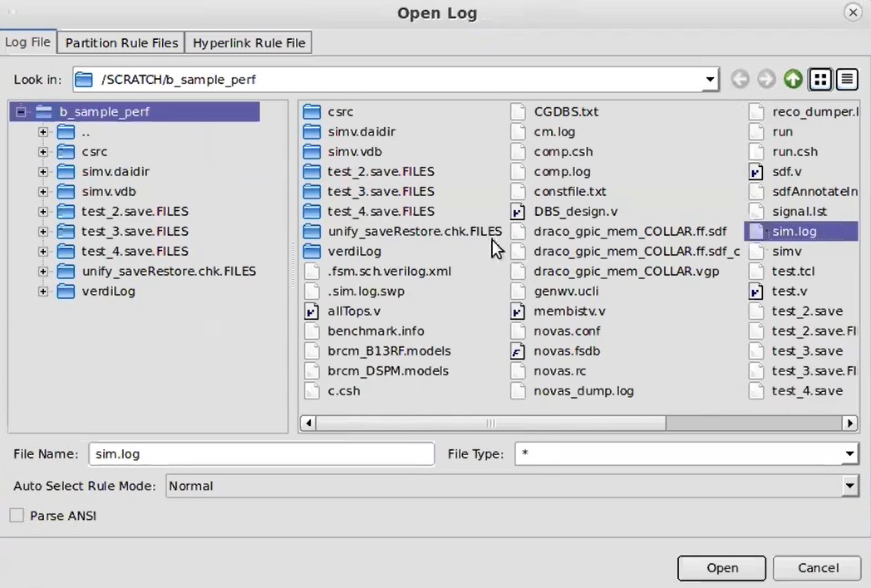Switch to icon grid view

click(x=820, y=80)
